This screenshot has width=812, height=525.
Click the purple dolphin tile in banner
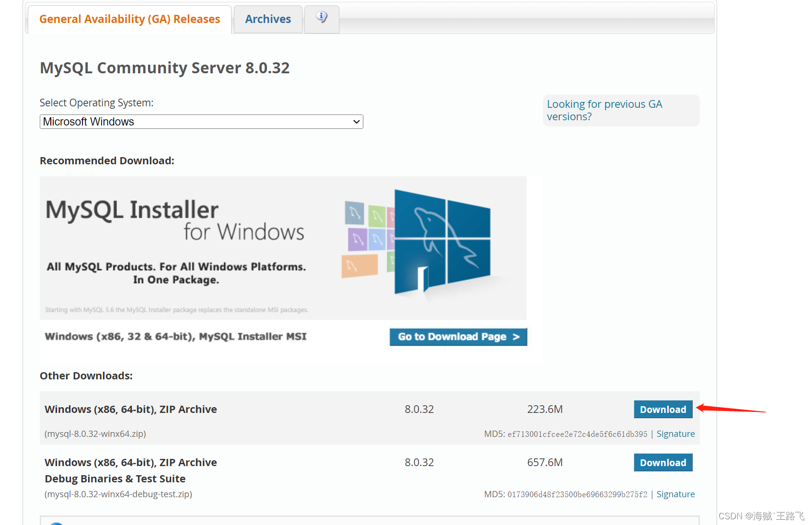[357, 239]
